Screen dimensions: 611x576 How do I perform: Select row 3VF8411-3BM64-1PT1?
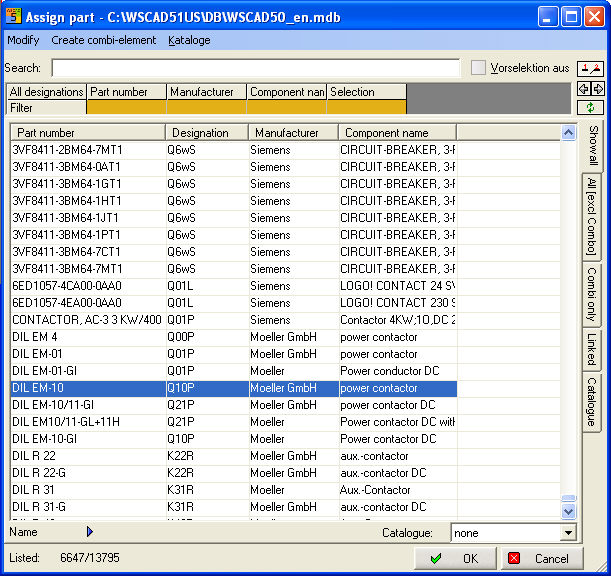[x=234, y=235]
